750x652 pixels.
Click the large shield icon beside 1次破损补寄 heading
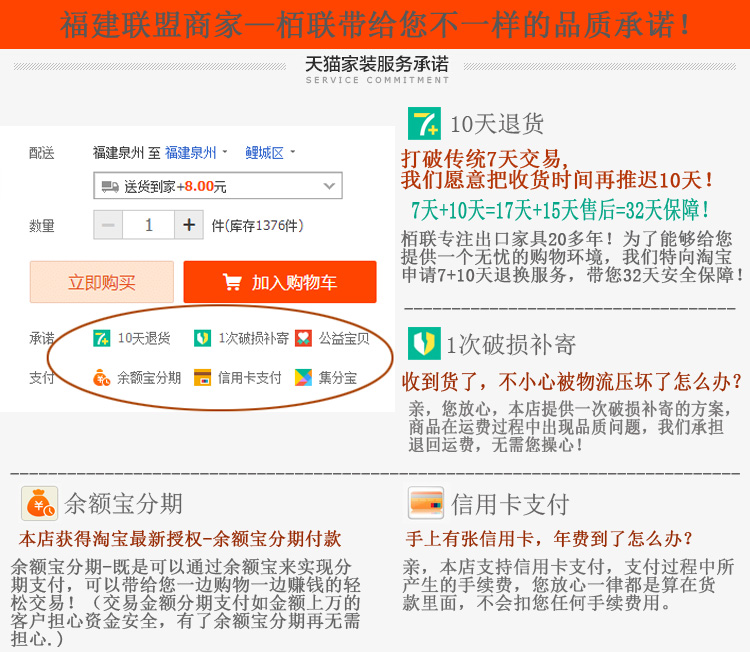(424, 343)
